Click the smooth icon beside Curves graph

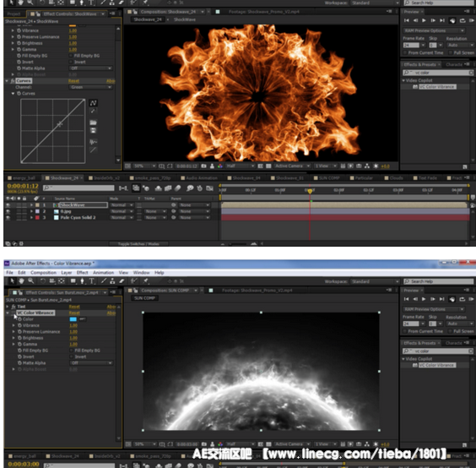coord(93,142)
